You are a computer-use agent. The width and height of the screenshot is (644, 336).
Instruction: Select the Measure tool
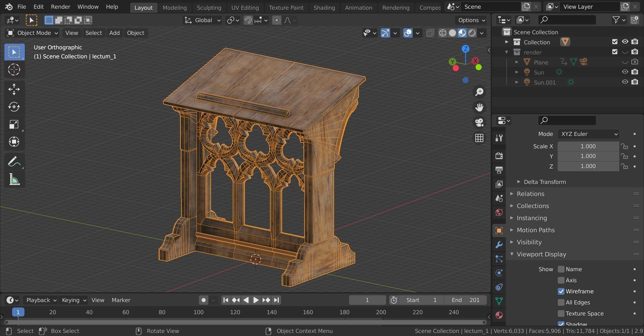click(14, 180)
